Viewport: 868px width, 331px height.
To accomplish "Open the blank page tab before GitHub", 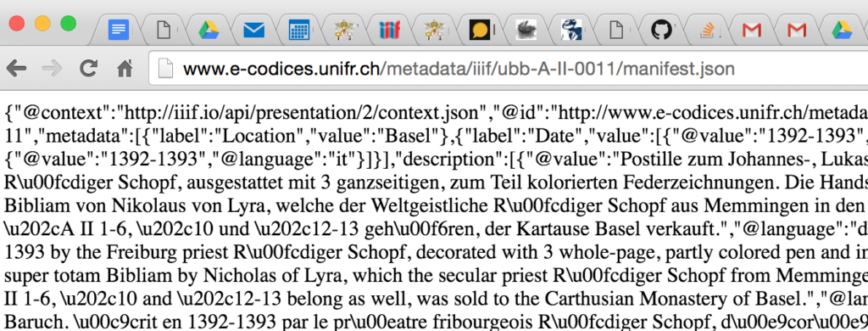I will point(616,30).
